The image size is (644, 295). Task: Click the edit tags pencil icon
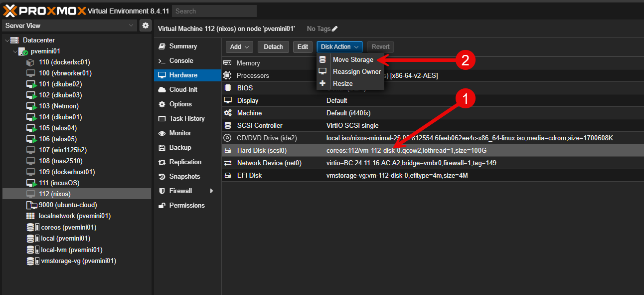click(334, 29)
